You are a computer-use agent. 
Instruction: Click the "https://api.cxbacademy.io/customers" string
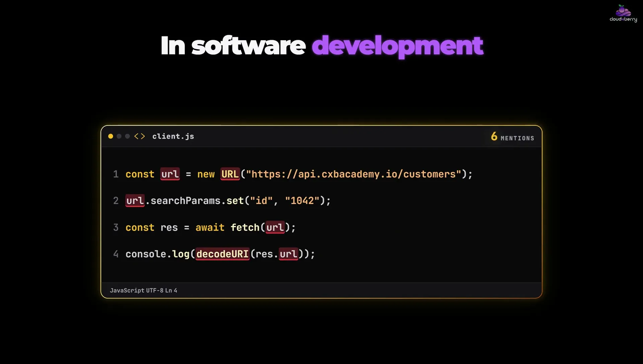point(354,174)
